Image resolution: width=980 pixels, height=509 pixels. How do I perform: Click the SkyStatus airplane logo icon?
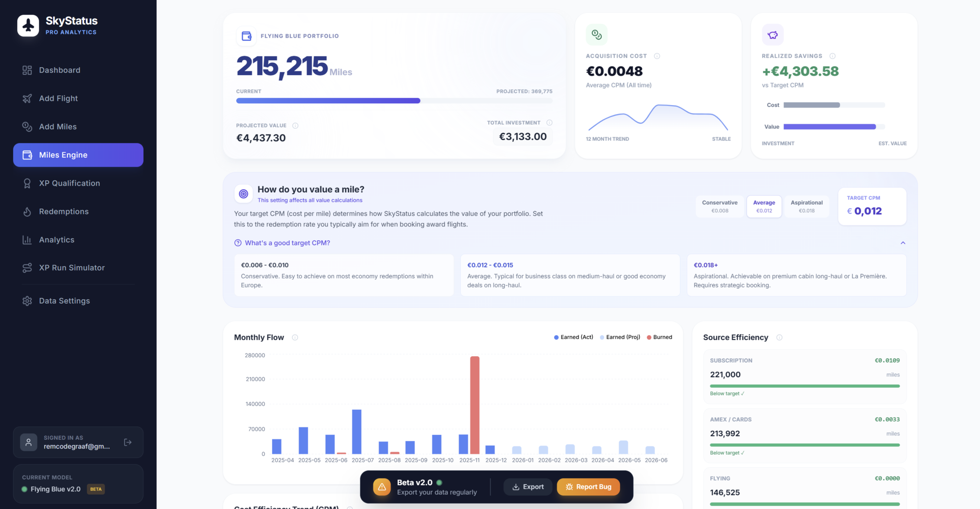click(28, 26)
